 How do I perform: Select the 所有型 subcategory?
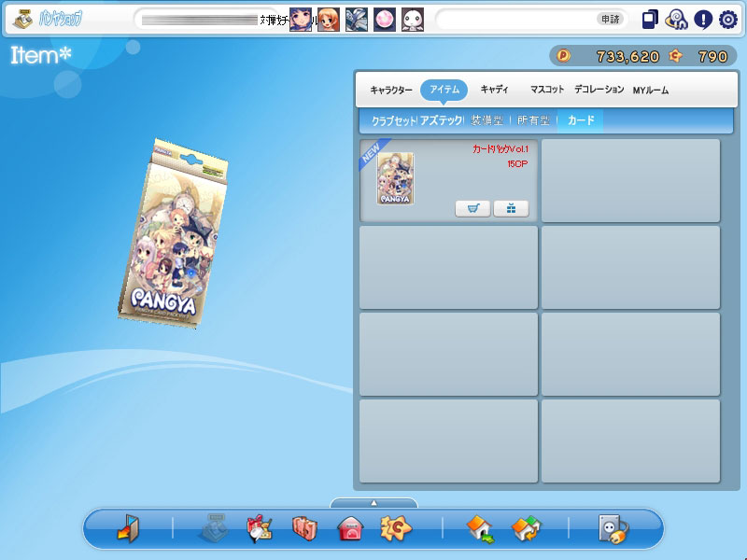[533, 120]
